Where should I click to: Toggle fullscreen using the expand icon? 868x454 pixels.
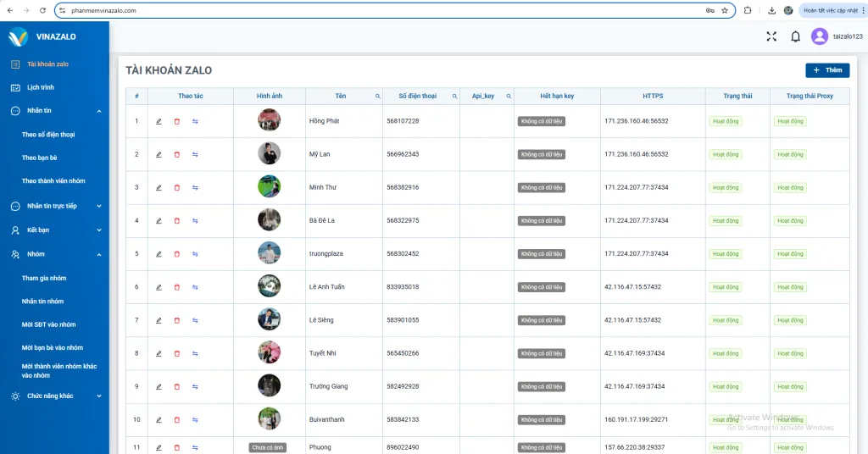coord(771,36)
